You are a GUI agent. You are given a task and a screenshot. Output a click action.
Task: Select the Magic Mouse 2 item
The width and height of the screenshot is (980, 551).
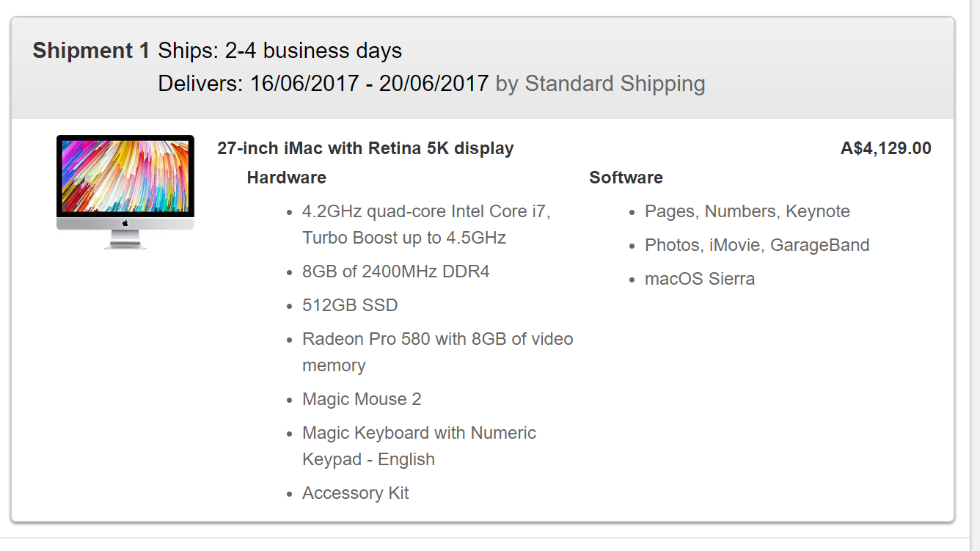[362, 399]
